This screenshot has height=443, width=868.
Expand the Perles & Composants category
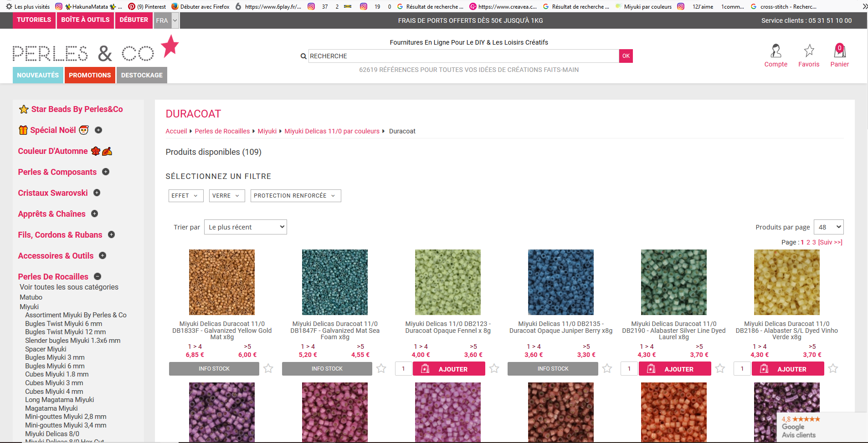coord(106,172)
